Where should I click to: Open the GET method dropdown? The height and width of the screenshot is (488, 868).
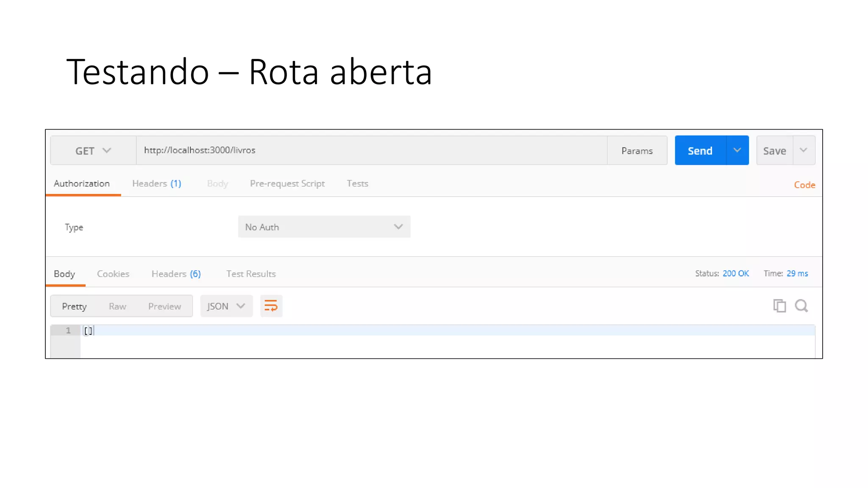93,150
